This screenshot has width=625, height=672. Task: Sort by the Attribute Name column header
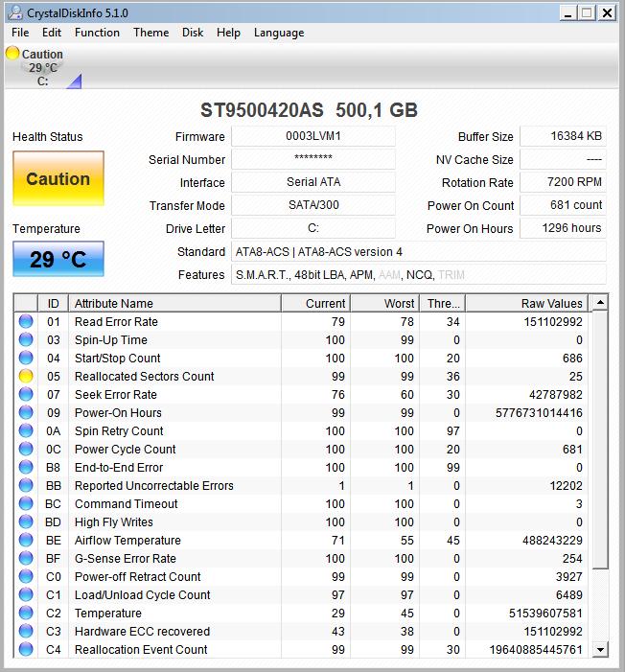click(174, 304)
